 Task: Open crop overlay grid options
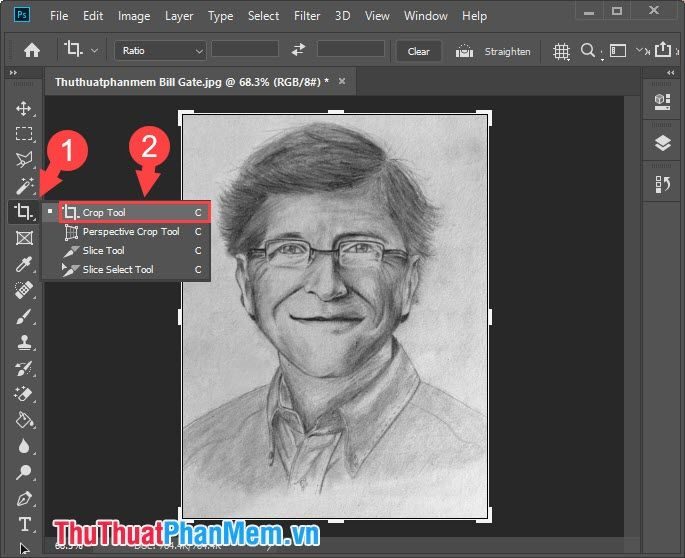point(561,52)
